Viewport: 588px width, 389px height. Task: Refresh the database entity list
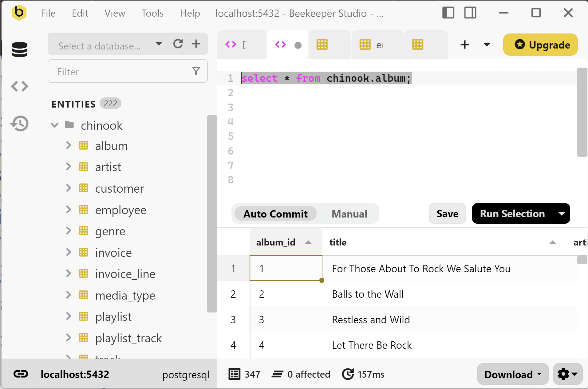178,44
